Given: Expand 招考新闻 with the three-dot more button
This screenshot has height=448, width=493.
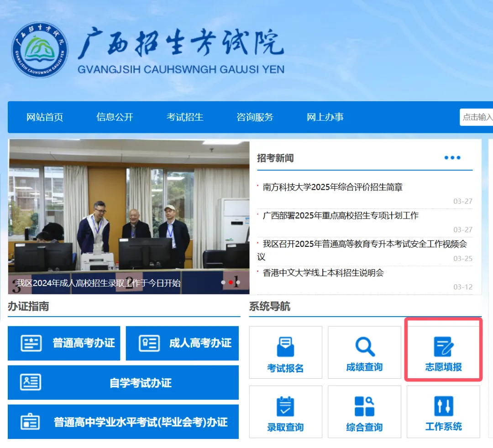Looking at the screenshot, I should coord(452,158).
